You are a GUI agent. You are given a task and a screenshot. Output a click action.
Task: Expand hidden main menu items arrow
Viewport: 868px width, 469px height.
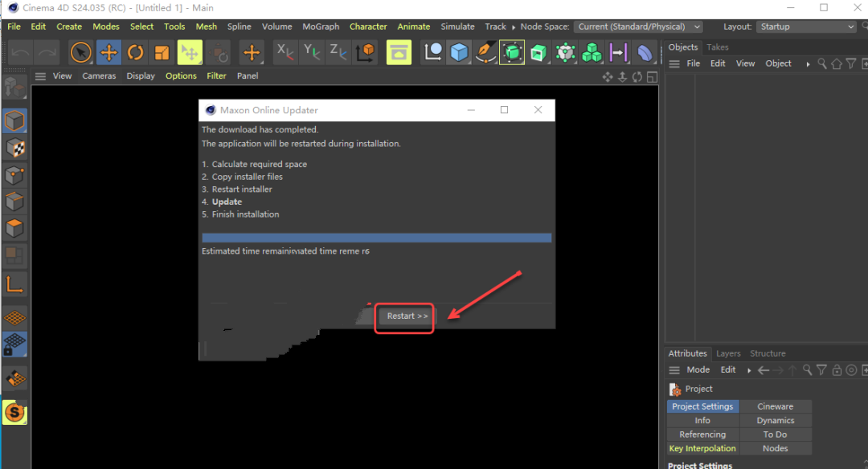pyautogui.click(x=513, y=27)
